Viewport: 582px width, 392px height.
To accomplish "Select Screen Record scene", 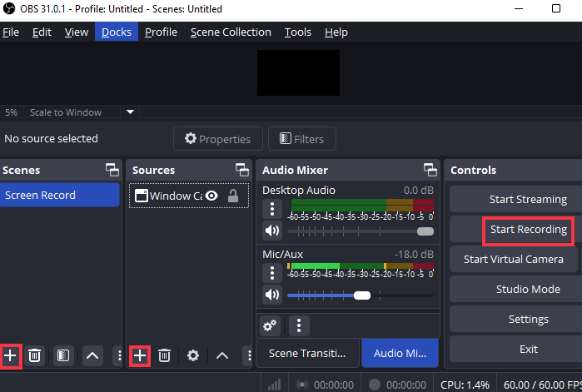I will point(60,195).
